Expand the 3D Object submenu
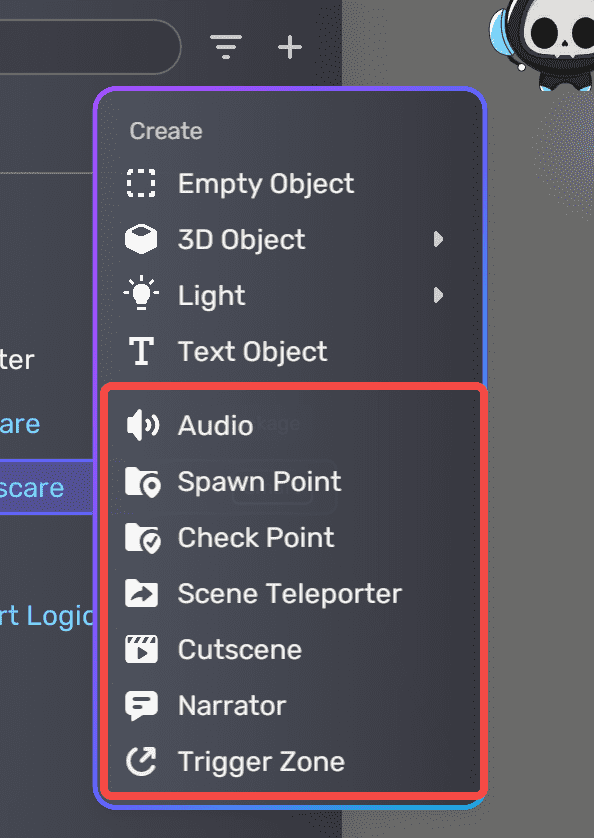 coord(438,239)
